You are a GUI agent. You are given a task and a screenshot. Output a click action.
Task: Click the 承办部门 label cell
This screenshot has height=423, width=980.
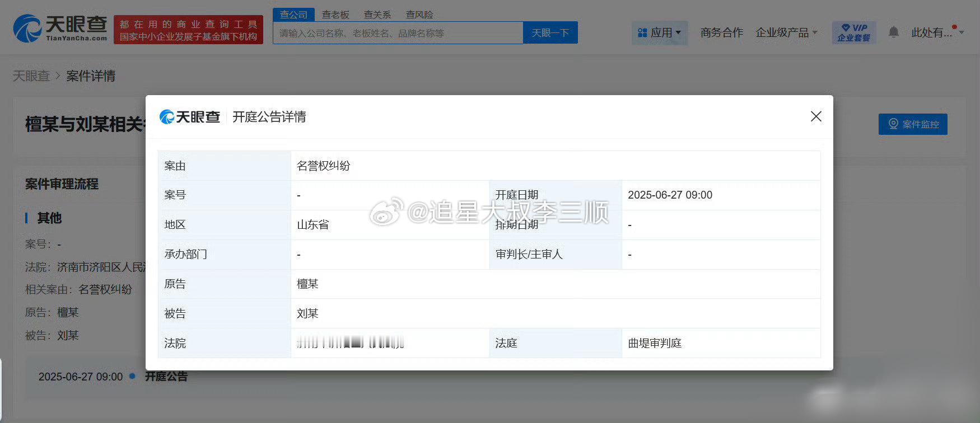click(224, 254)
